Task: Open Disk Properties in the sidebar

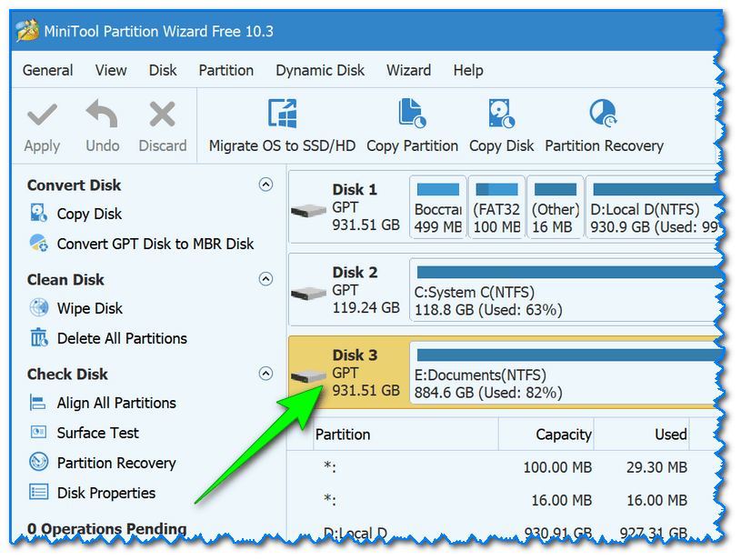Action: (105, 493)
